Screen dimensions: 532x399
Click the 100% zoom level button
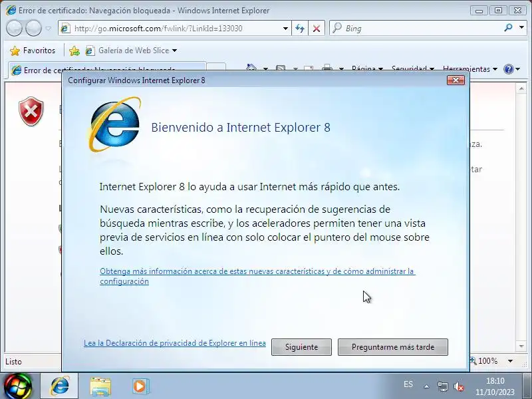[487, 361]
